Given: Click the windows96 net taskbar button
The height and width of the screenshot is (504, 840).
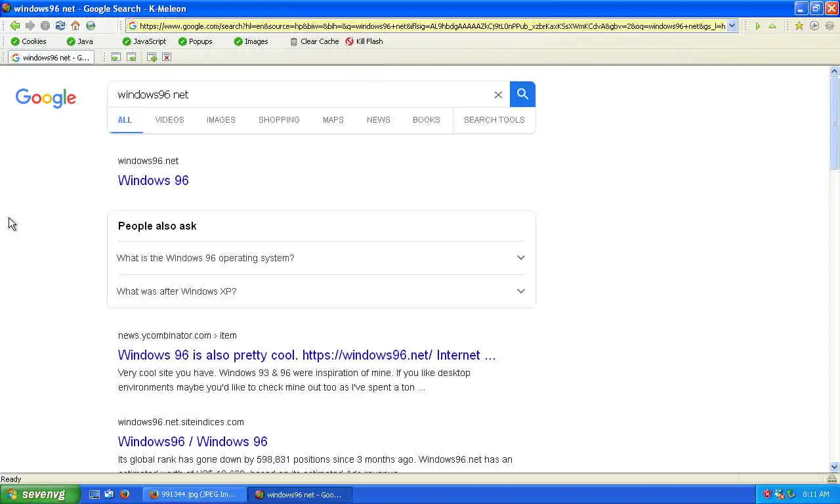Looking at the screenshot, I should (x=300, y=494).
